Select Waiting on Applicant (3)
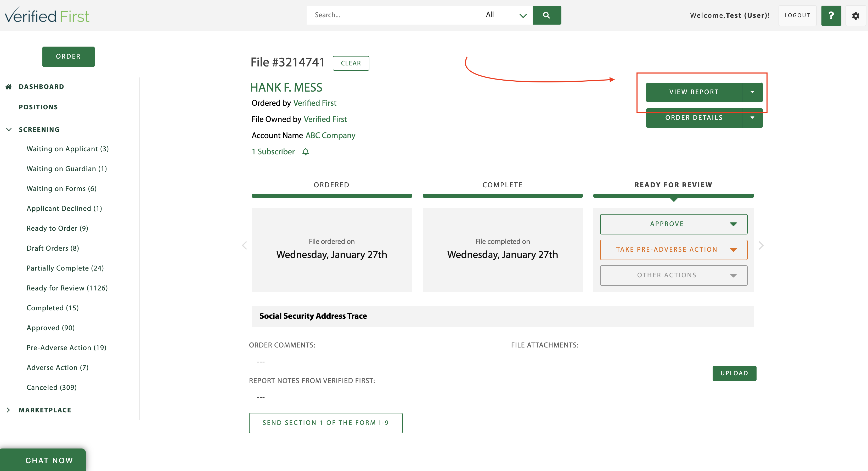The width and height of the screenshot is (868, 471). click(68, 149)
